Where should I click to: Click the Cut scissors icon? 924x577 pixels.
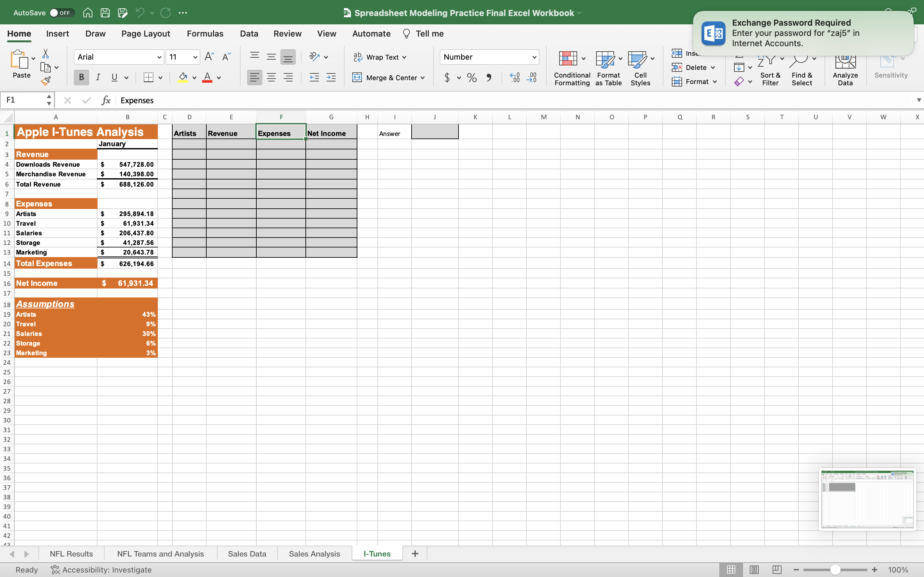(46, 54)
